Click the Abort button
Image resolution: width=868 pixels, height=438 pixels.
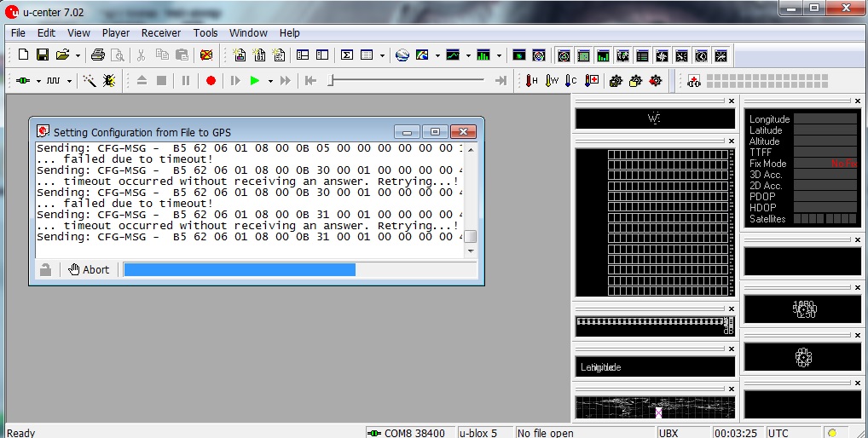tap(90, 269)
